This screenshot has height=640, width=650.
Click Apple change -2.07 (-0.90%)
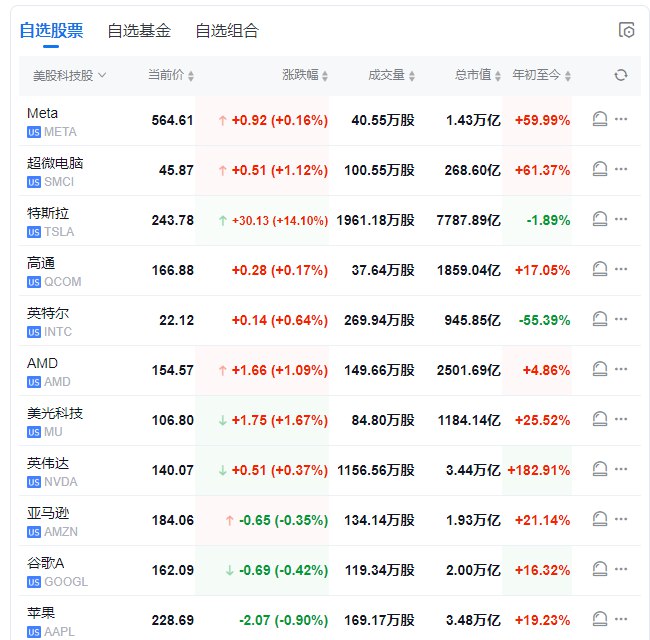pyautogui.click(x=284, y=620)
